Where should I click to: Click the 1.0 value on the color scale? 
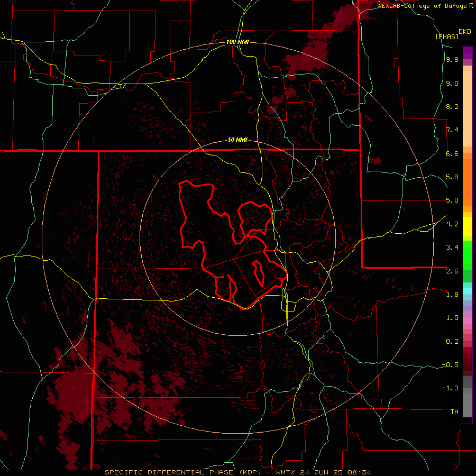pyautogui.click(x=452, y=318)
